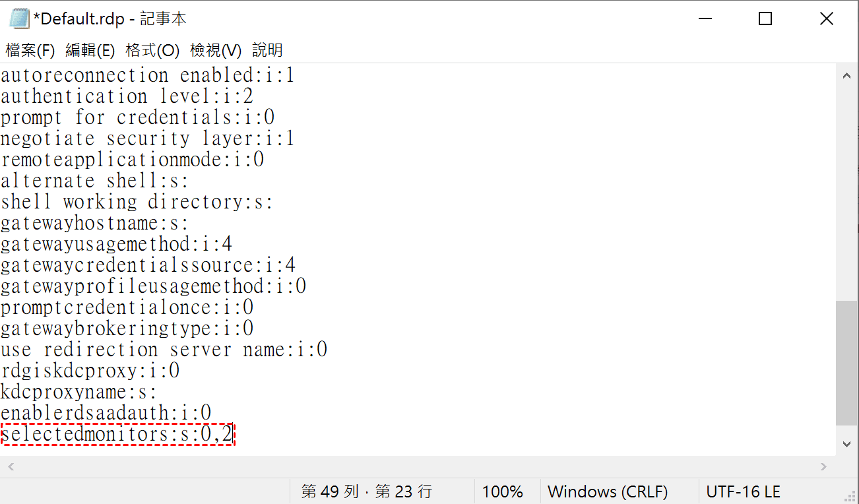Click the 100% zoom status indicator
859x504 pixels.
[x=503, y=491]
